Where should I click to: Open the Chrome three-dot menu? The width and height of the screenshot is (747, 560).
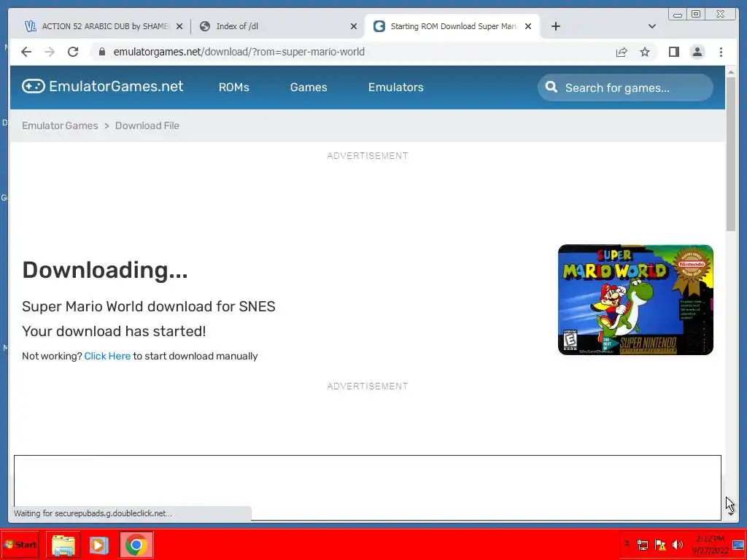pyautogui.click(x=721, y=52)
